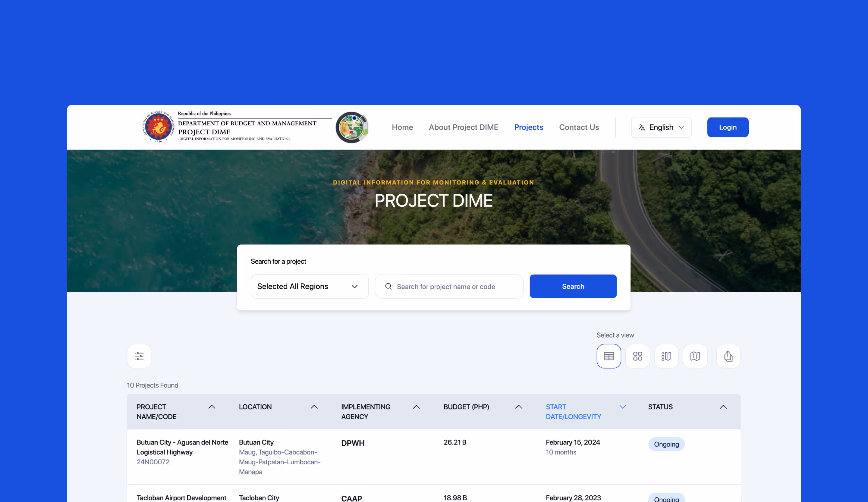Click the Project DIME circular logo
The height and width of the screenshot is (502, 868).
pyautogui.click(x=352, y=127)
